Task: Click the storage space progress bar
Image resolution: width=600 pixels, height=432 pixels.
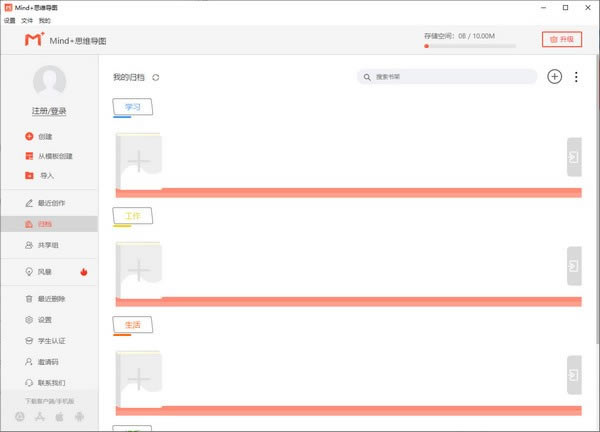Action: [x=470, y=46]
